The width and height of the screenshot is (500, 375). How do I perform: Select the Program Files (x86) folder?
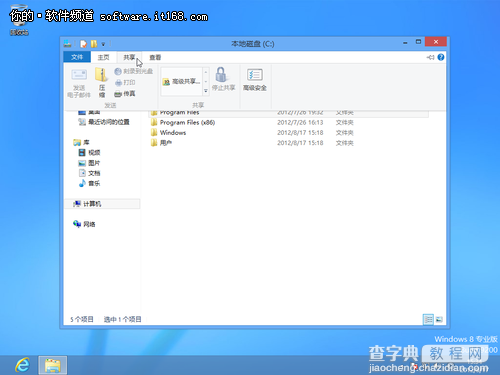coord(187,122)
